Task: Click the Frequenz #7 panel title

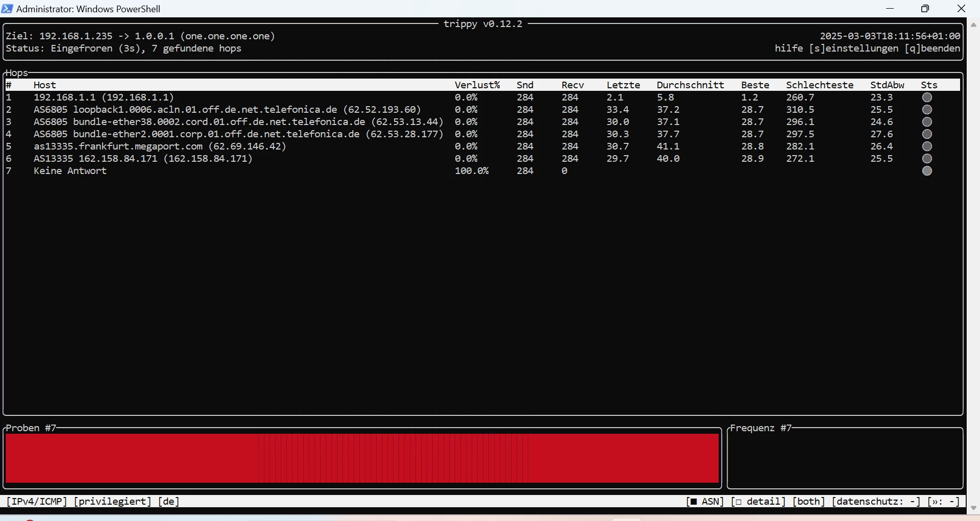Action: click(x=761, y=428)
